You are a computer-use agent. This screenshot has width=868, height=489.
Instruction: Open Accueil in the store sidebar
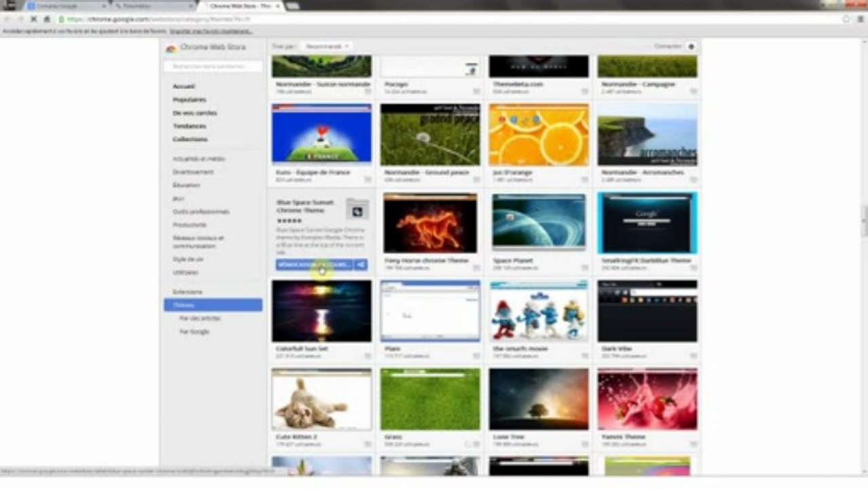coord(184,86)
